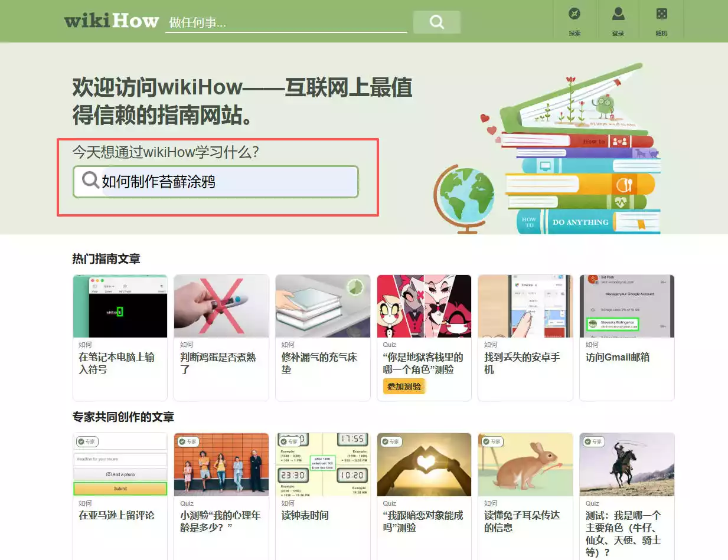The height and width of the screenshot is (560, 728).
Task: Open the 地狱客栈 quiz thumbnail
Action: point(424,306)
